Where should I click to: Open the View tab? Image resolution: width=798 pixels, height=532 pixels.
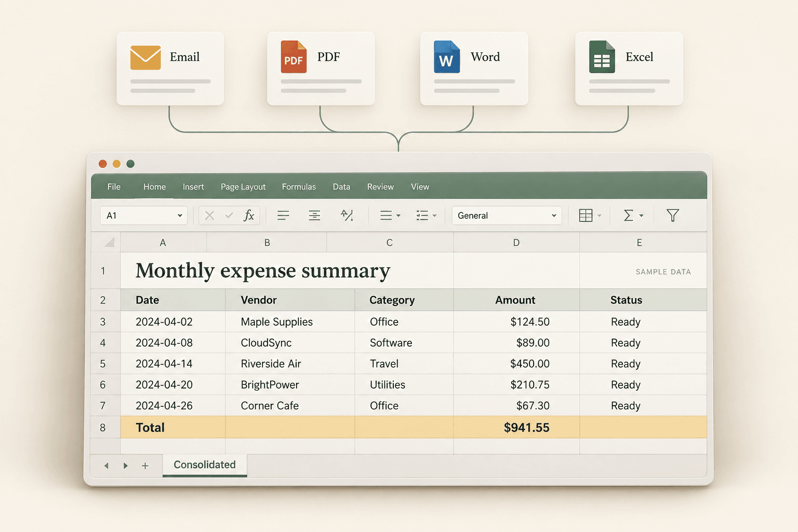[x=420, y=187]
